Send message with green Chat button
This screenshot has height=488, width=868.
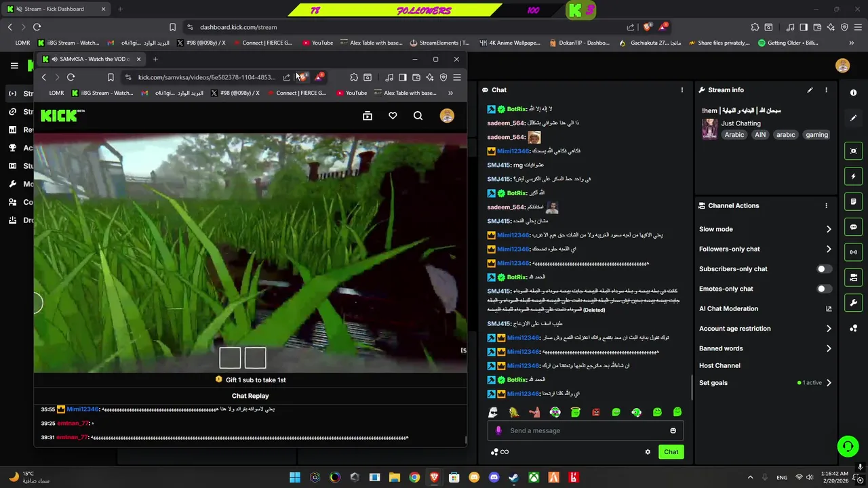671,452
